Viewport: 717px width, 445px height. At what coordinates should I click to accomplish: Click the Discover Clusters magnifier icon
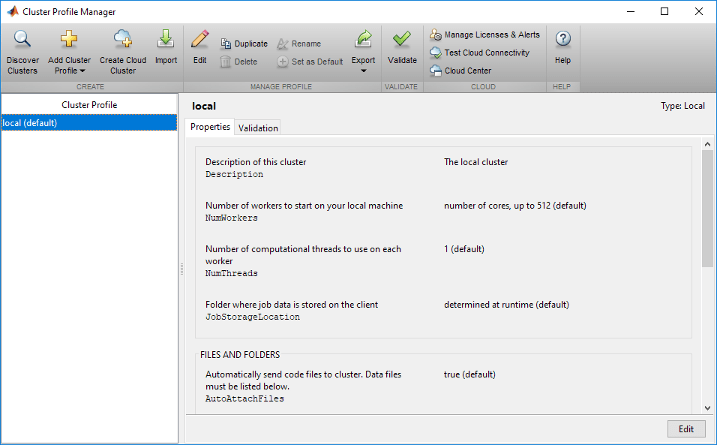pyautogui.click(x=22, y=39)
